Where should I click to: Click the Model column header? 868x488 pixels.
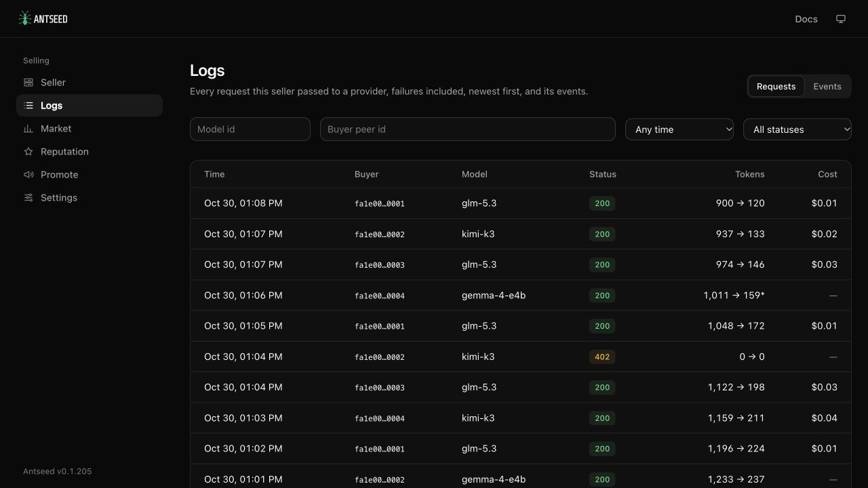point(475,174)
